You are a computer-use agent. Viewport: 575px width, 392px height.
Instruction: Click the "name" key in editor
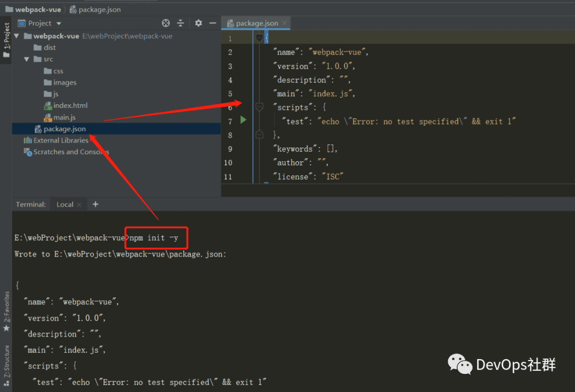(286, 52)
